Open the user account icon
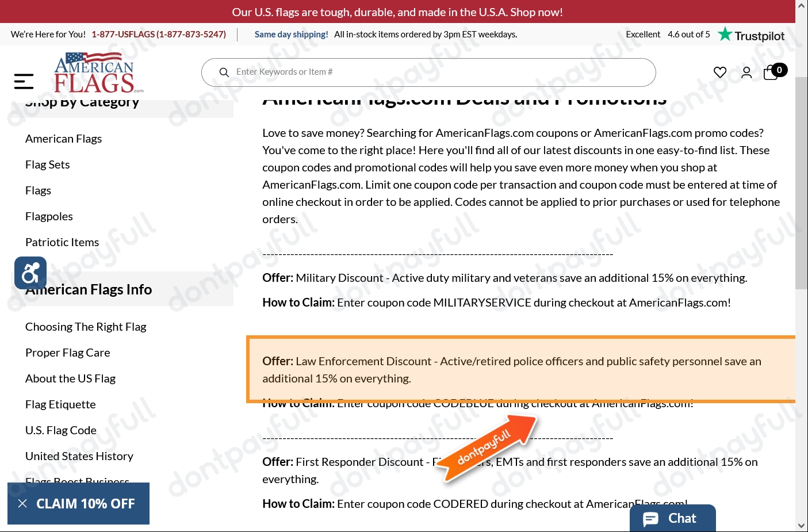Image resolution: width=808 pixels, height=532 pixels. coord(746,72)
